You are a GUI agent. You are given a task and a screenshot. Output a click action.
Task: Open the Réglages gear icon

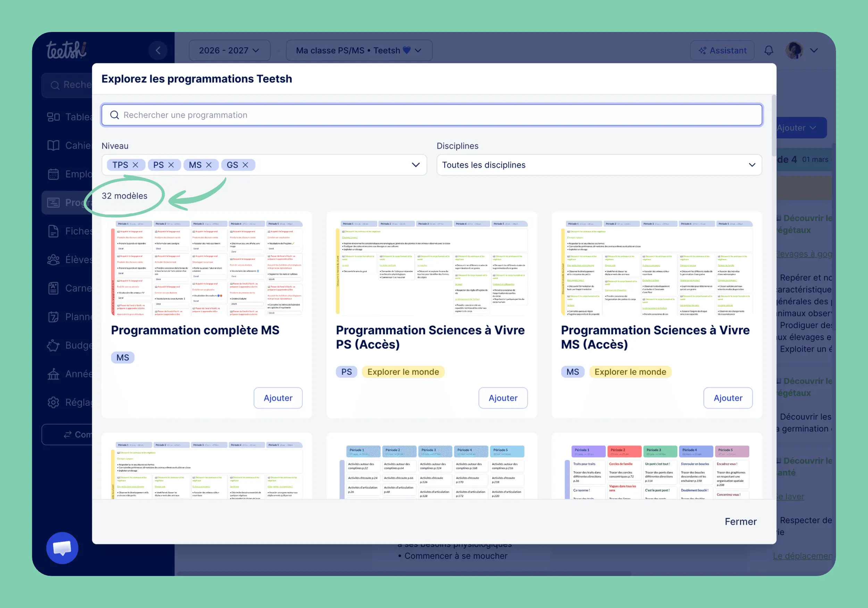53,402
